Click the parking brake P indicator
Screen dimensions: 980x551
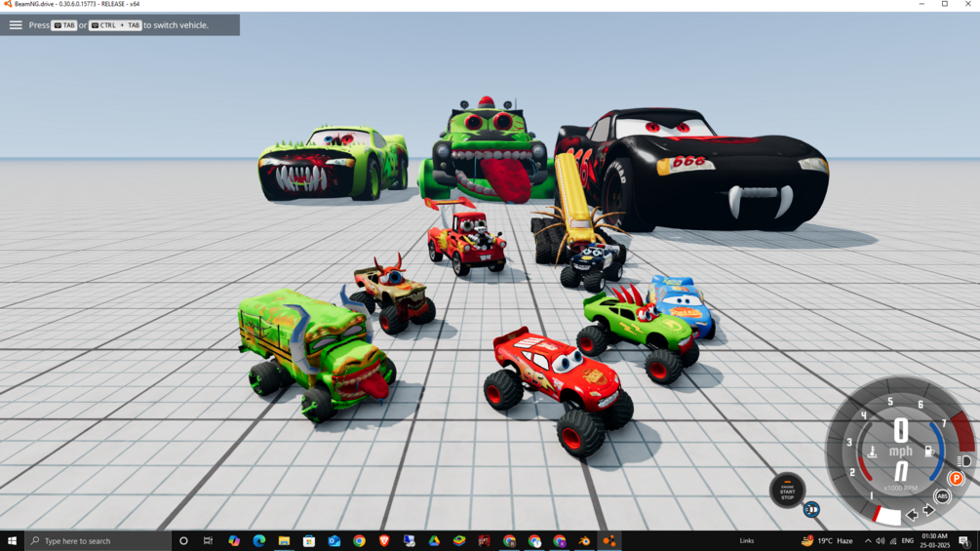[x=956, y=479]
